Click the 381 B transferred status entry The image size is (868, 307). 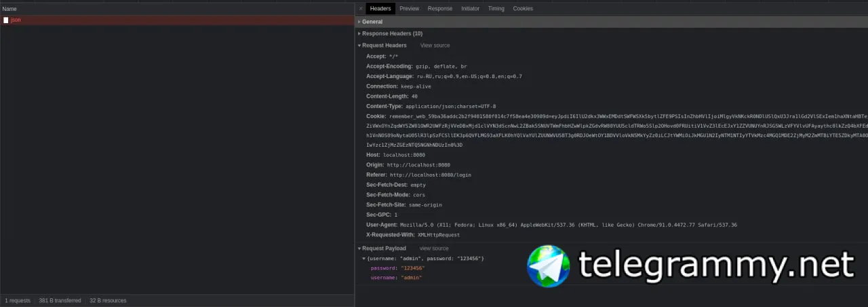pyautogui.click(x=60, y=301)
